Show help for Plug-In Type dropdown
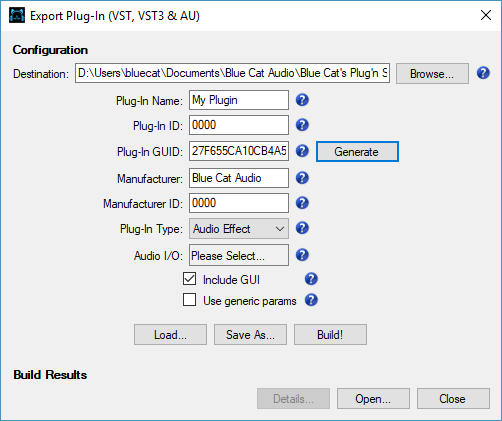 click(302, 228)
